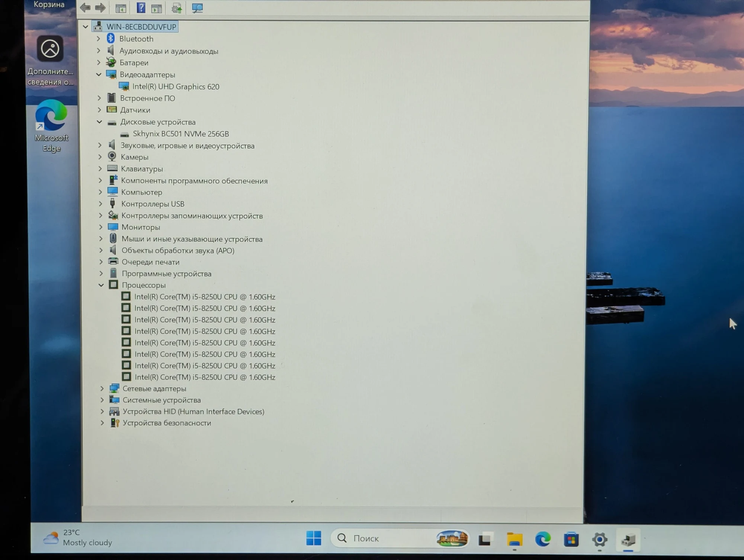Viewport: 744px width, 560px height.
Task: Click Device Manager icon in taskbar
Action: [x=628, y=539]
